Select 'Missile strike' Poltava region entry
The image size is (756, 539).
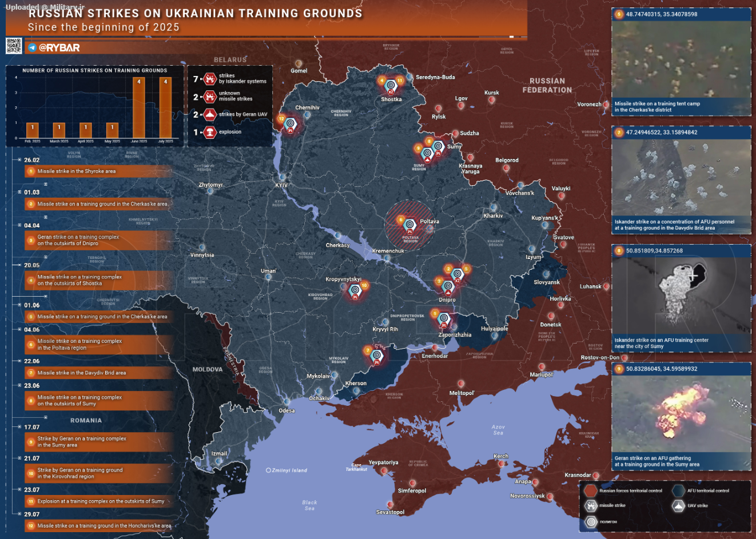pos(98,344)
